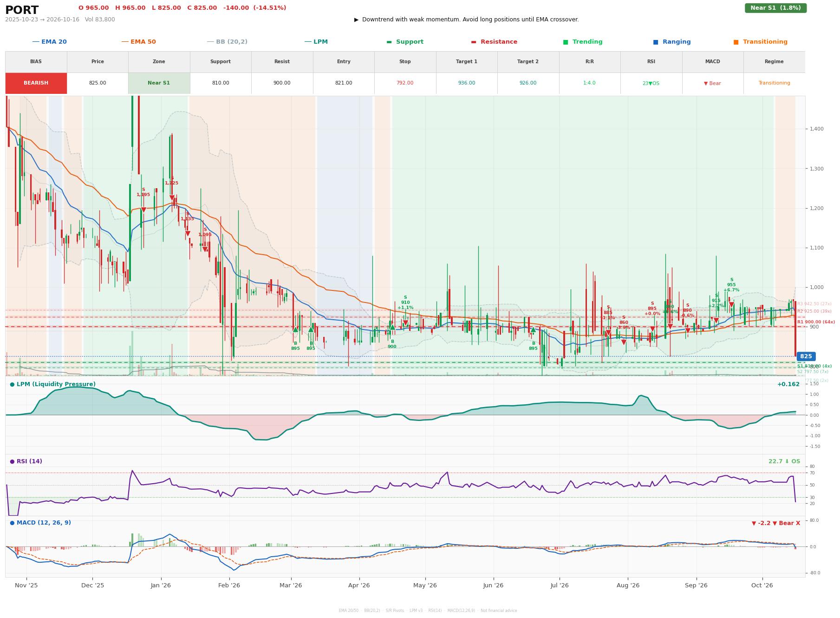Select the Trending regime legend
Viewport: 840px width, 618px height.
[x=583, y=42]
